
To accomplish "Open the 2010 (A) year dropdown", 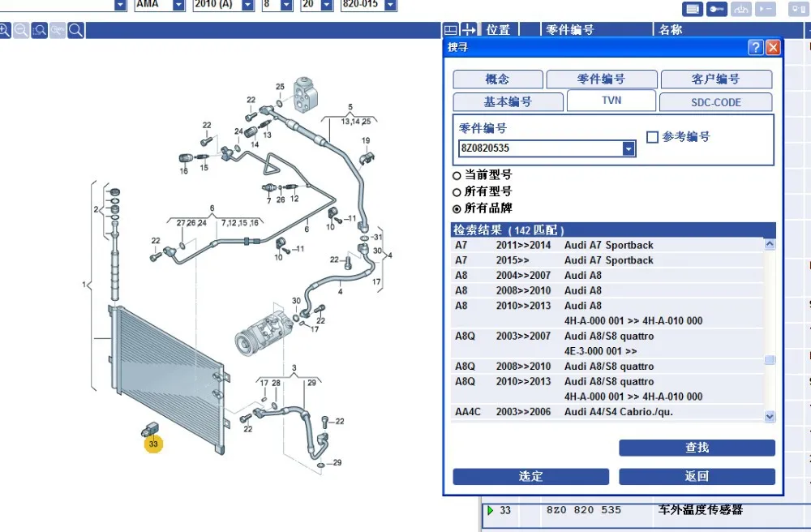I will coord(248,5).
